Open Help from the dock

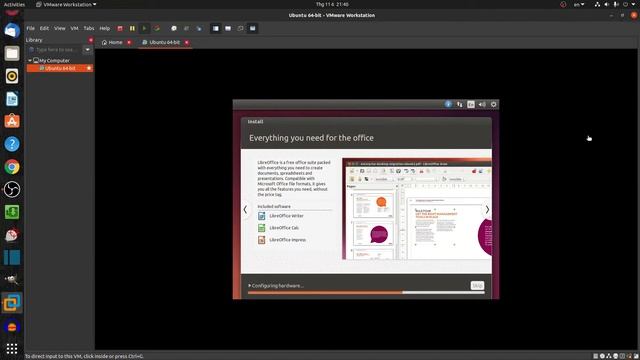coord(12,144)
